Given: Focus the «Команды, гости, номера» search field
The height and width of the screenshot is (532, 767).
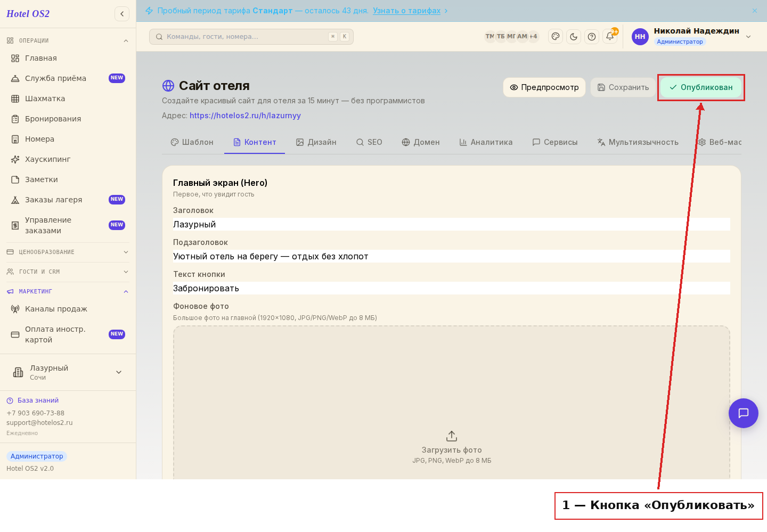Looking at the screenshot, I should [x=251, y=37].
